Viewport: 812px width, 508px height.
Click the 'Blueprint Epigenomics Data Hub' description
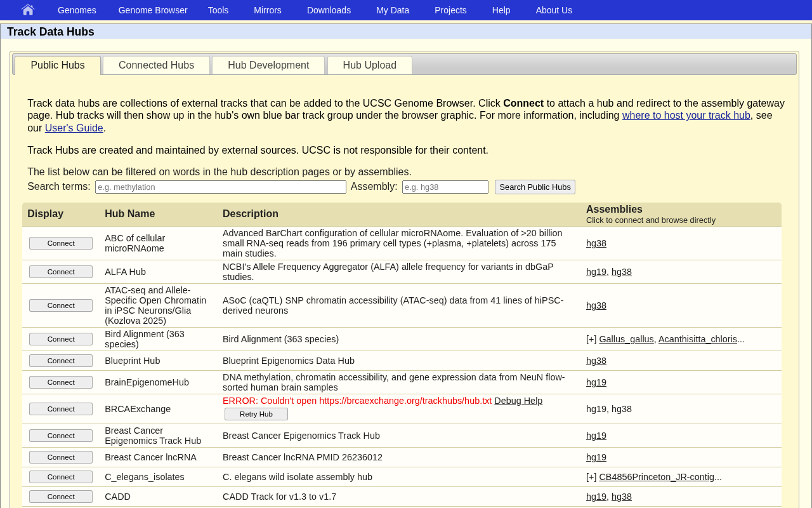[x=289, y=361]
